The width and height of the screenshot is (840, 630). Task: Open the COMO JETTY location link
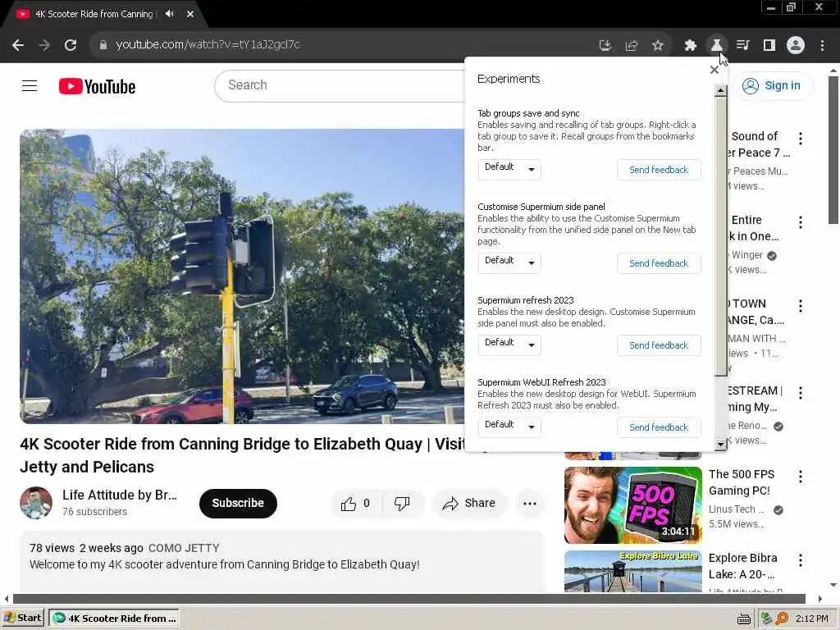point(184,548)
